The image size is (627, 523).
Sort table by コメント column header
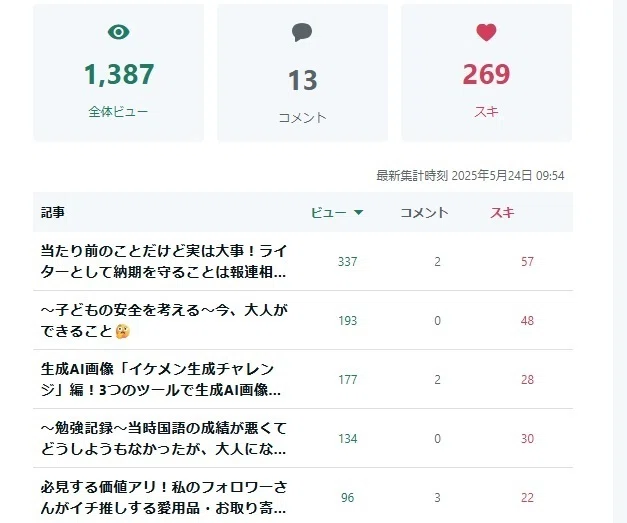coord(424,212)
